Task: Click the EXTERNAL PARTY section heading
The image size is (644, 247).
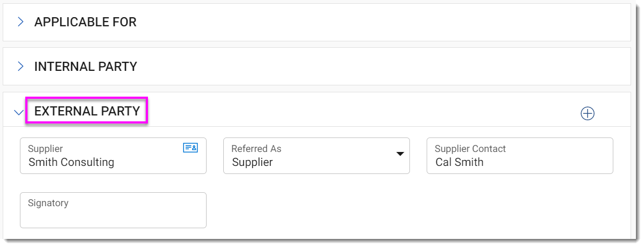Action: [87, 111]
